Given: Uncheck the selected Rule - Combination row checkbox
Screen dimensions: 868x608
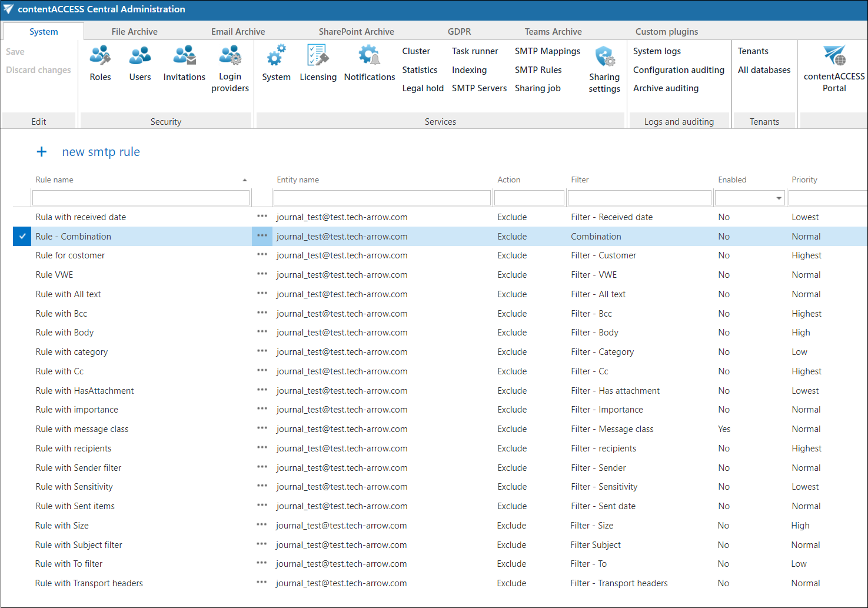Looking at the screenshot, I should 22,237.
